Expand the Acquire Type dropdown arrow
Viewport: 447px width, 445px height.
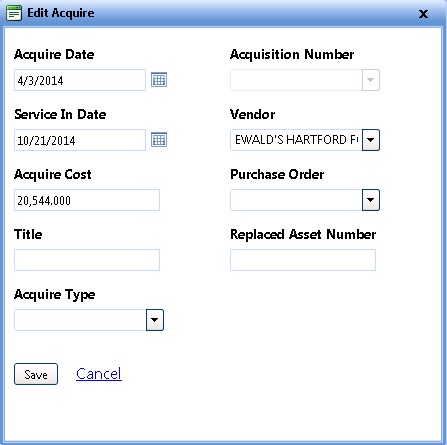click(155, 320)
